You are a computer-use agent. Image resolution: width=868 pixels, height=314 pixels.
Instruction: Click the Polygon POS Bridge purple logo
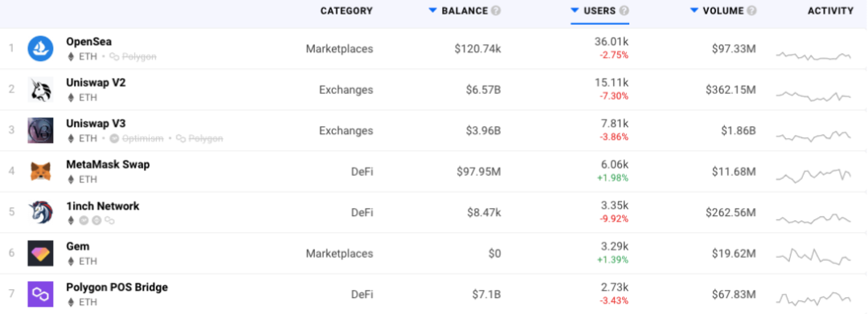40,294
